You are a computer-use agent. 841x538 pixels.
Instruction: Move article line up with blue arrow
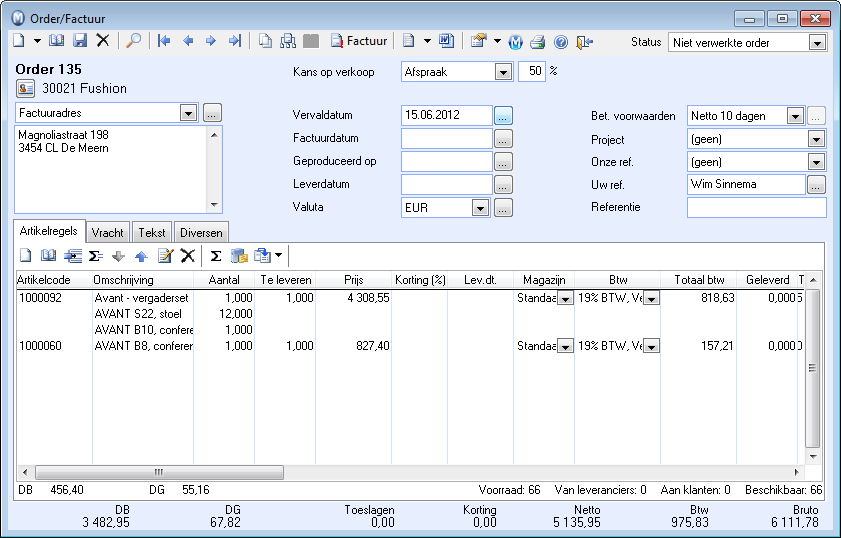click(x=141, y=256)
